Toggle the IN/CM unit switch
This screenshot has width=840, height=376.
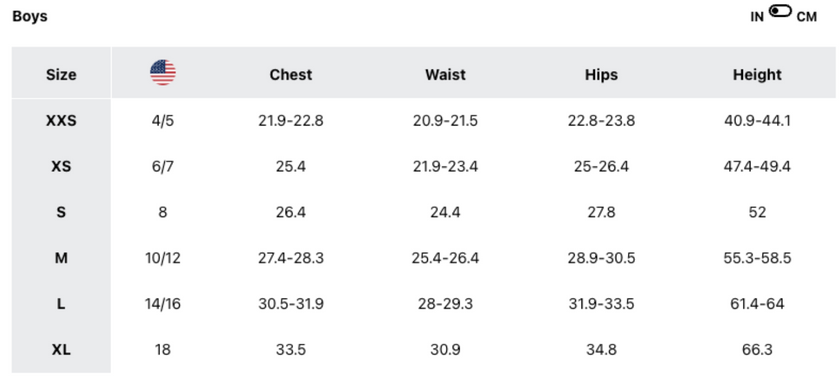click(779, 11)
